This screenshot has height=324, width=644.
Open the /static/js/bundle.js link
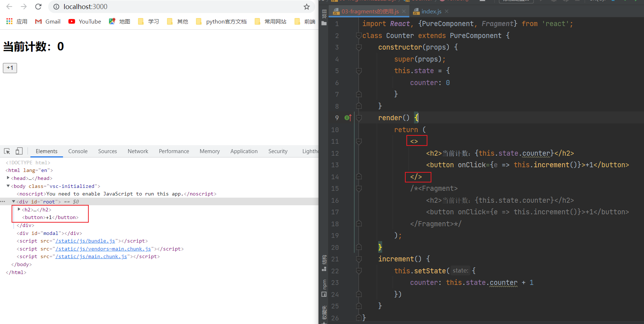85,241
